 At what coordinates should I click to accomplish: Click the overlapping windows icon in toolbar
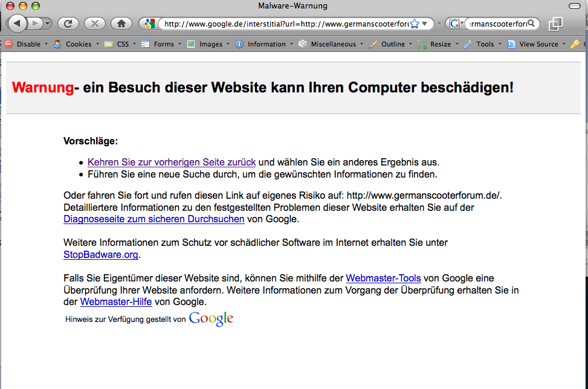555,24
